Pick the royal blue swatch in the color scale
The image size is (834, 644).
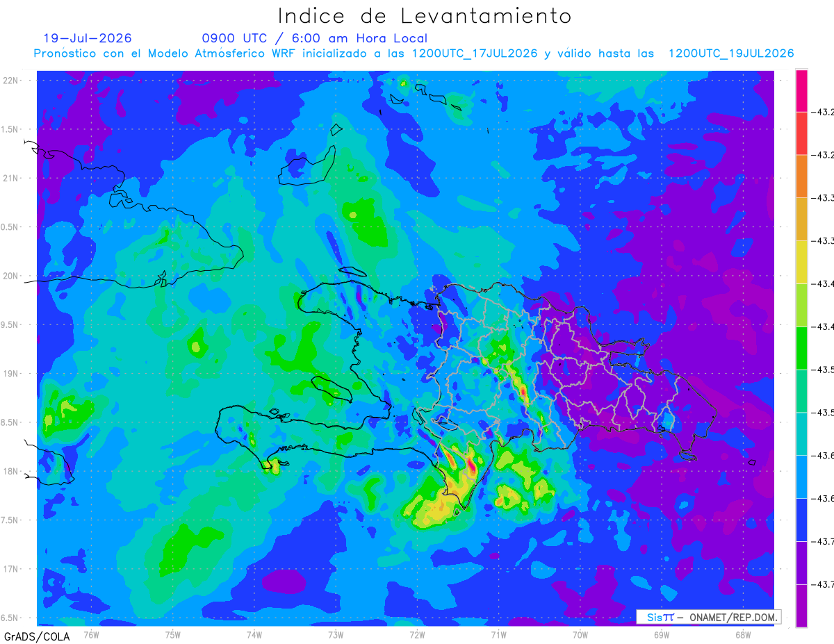click(x=801, y=520)
